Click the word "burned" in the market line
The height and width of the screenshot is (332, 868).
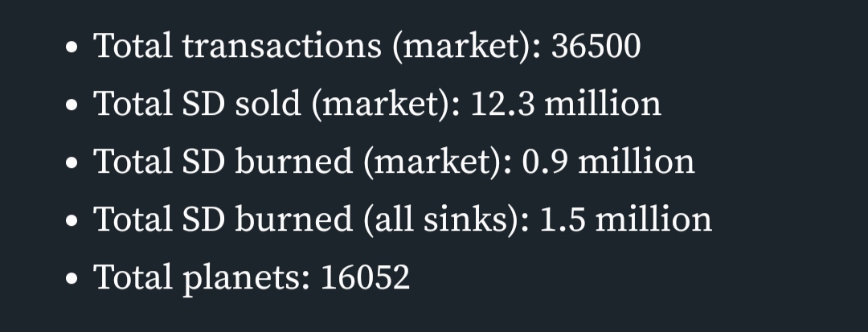(294, 162)
